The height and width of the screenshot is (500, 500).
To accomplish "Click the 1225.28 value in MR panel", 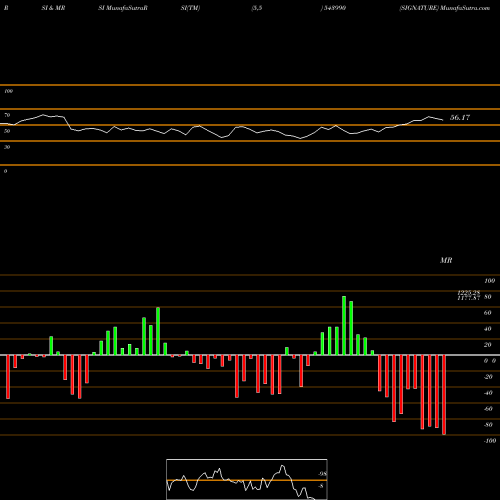I will click(x=469, y=292).
